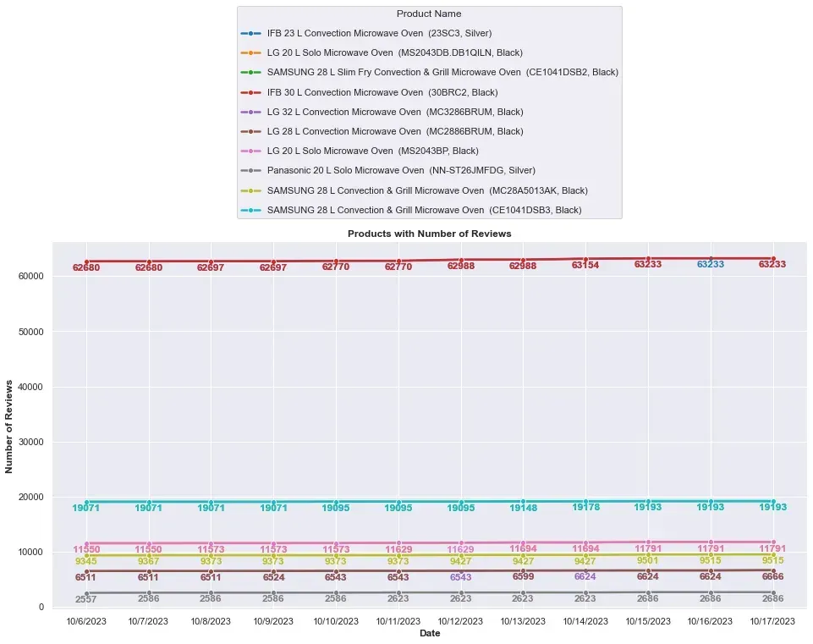813x644 pixels.
Task: Click the 10/12/2023 date tick label
Action: point(460,621)
